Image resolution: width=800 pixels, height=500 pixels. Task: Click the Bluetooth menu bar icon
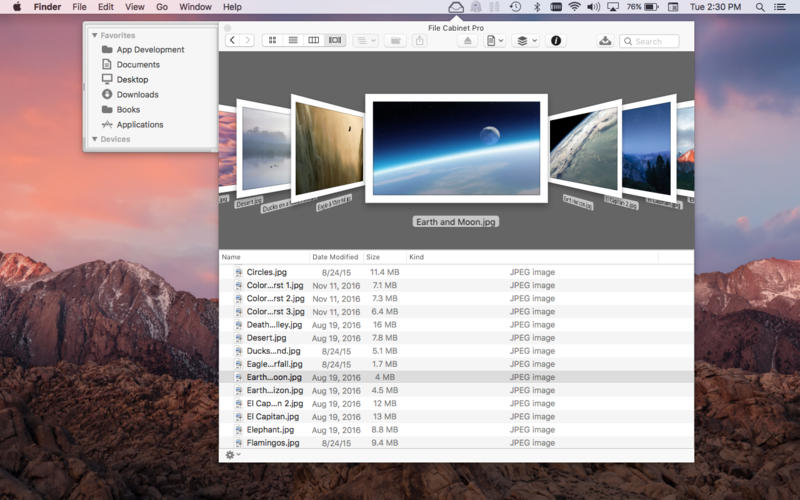[x=537, y=7]
